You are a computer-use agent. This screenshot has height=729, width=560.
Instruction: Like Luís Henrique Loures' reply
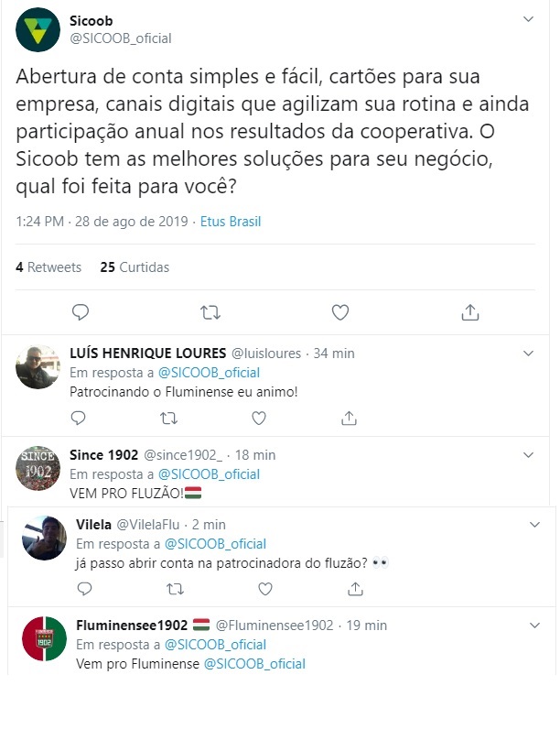pyautogui.click(x=259, y=418)
